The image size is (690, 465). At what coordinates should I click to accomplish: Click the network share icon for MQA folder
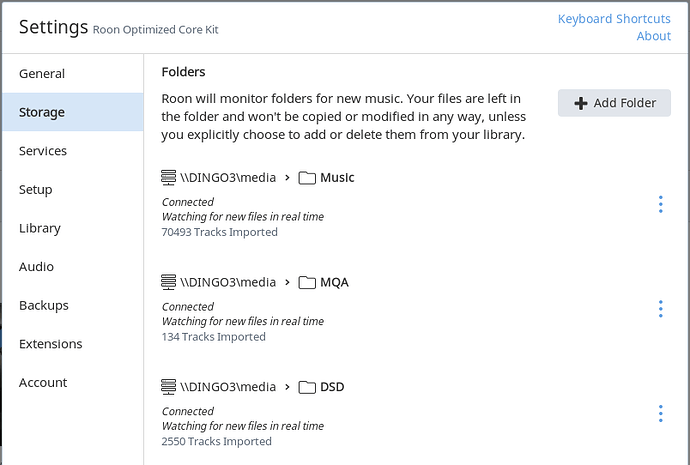pyautogui.click(x=168, y=282)
